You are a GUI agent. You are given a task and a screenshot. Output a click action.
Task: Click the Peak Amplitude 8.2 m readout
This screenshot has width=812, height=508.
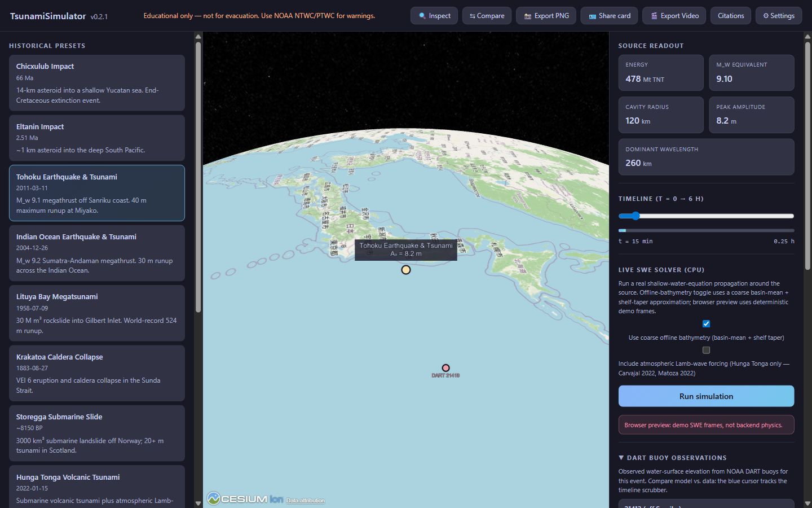[752, 115]
